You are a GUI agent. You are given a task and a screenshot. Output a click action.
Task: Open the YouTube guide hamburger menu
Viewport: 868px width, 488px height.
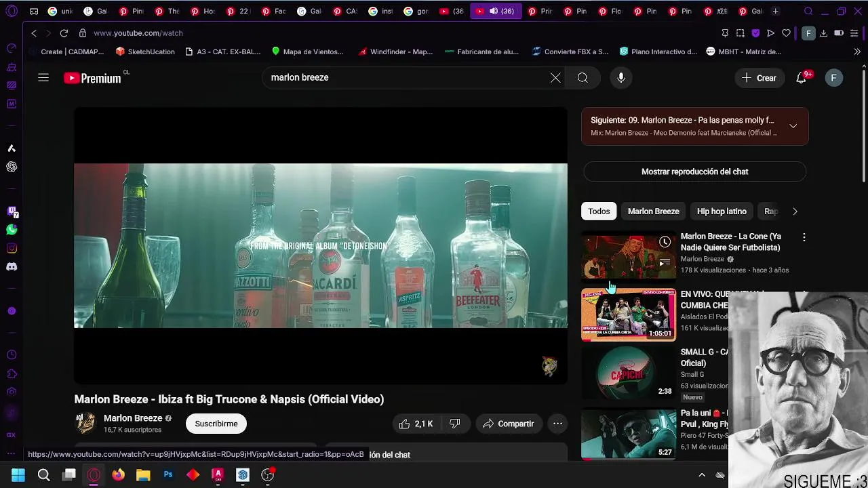[x=43, y=78]
